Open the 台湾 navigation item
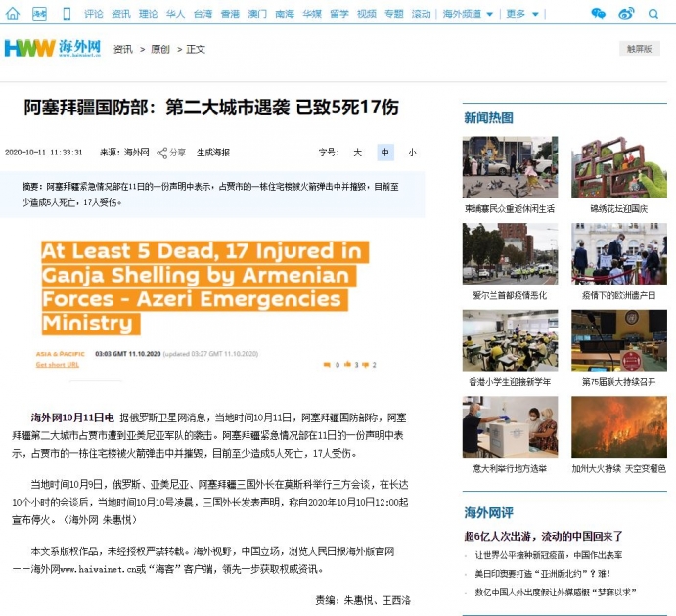This screenshot has height=616, width=676. click(x=203, y=14)
